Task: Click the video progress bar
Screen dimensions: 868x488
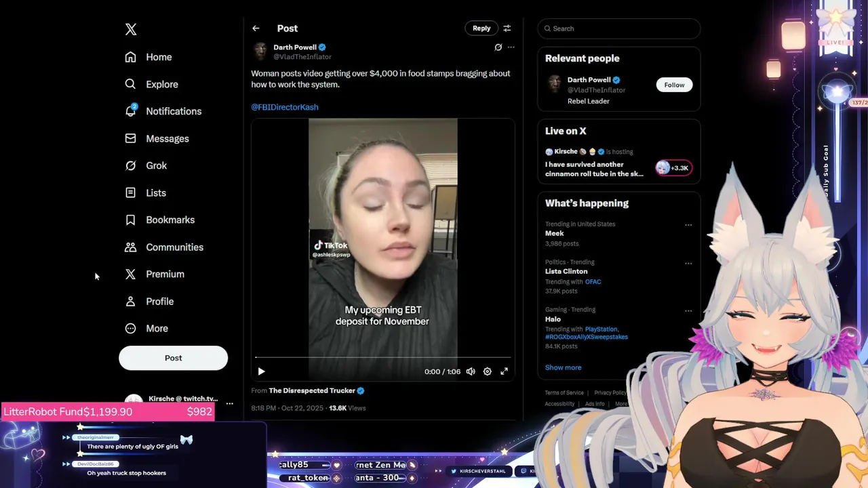Action: (x=383, y=357)
